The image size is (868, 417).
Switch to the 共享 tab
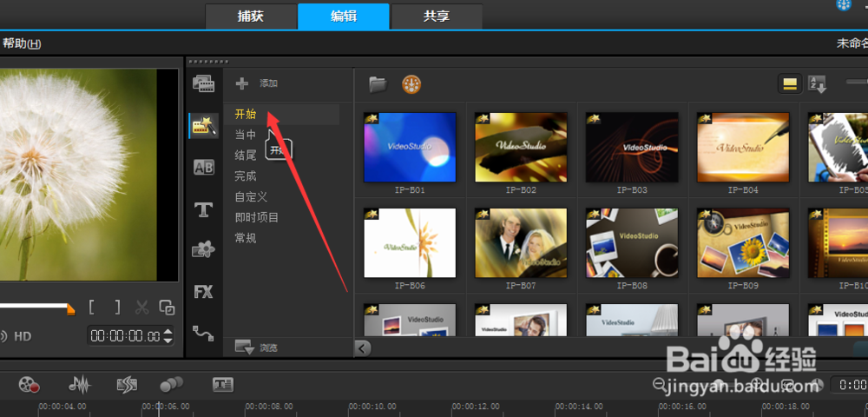click(x=437, y=16)
